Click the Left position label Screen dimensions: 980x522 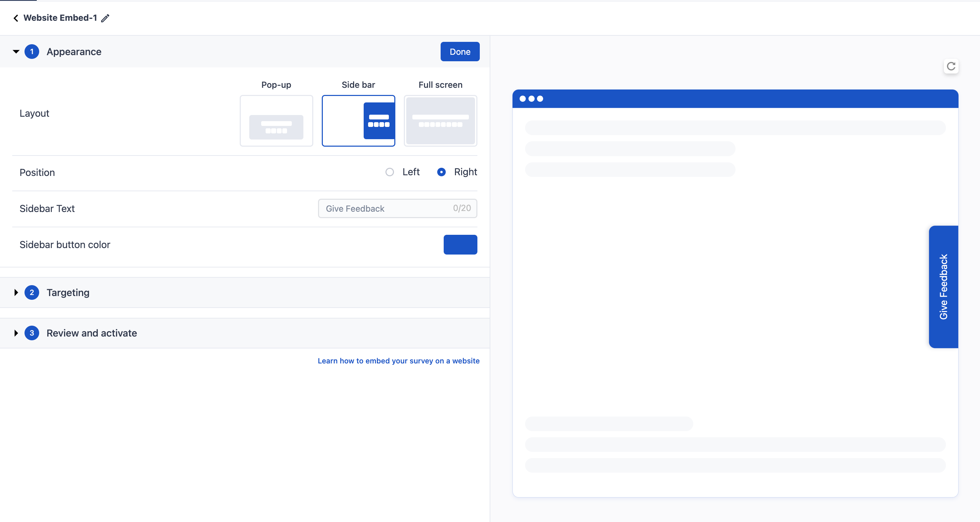411,172
